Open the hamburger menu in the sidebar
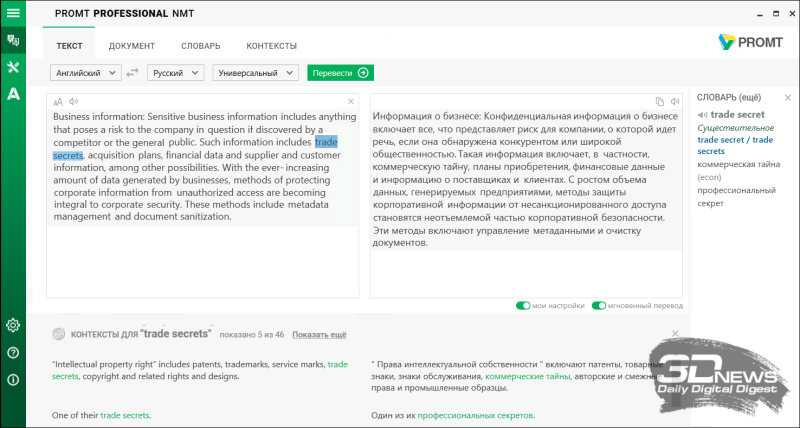Screen dimensions: 800x428 click(x=13, y=13)
